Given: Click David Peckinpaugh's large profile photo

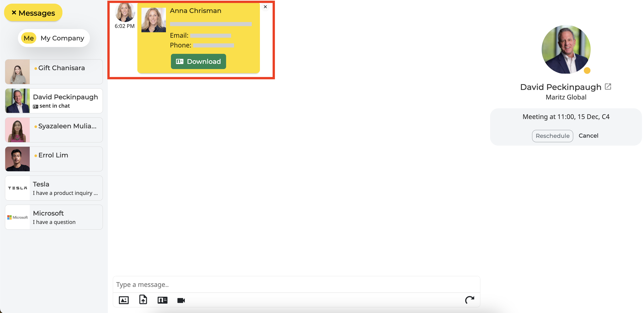Looking at the screenshot, I should point(566,50).
